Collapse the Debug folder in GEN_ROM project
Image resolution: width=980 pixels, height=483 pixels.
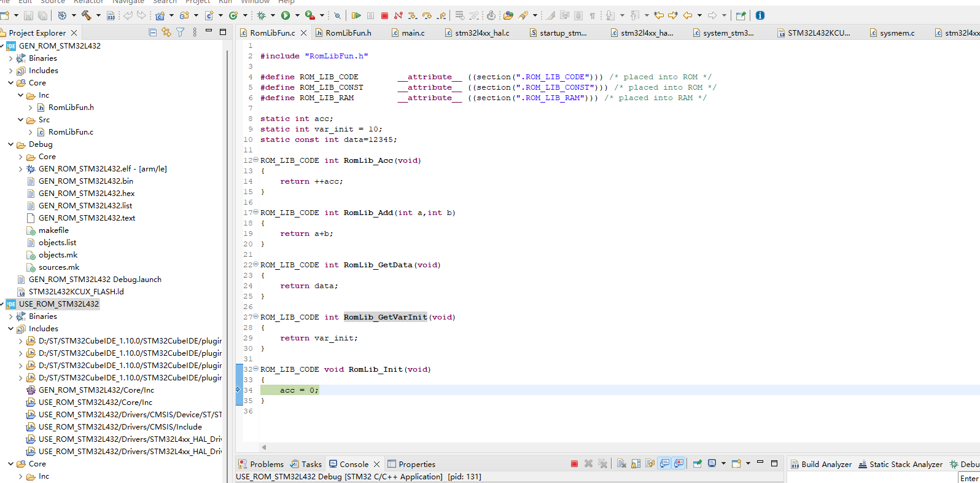coord(10,144)
